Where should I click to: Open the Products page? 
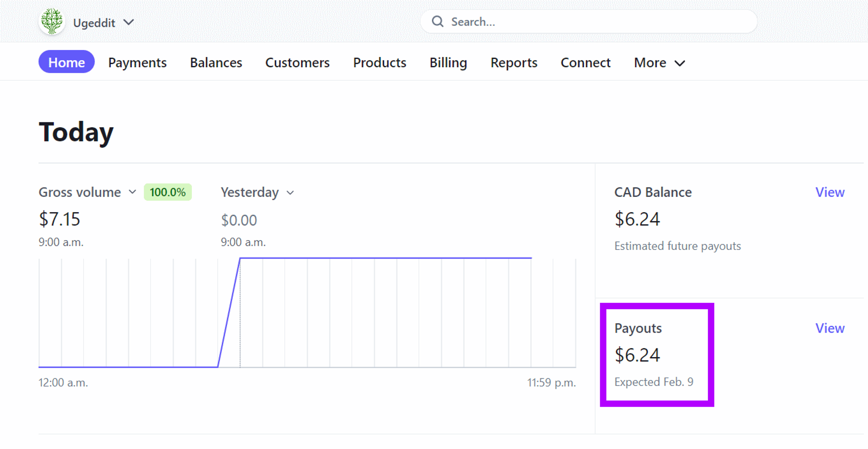(x=379, y=62)
